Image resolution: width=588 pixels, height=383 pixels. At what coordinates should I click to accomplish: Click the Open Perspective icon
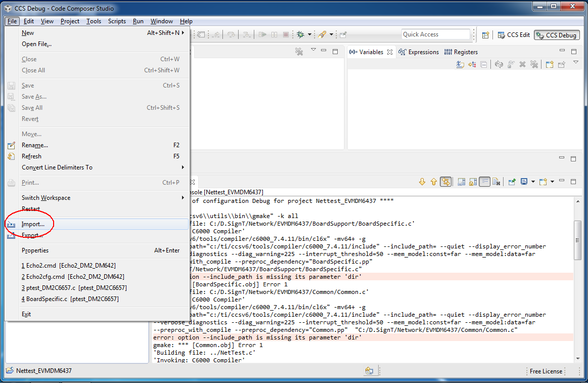[x=486, y=35]
